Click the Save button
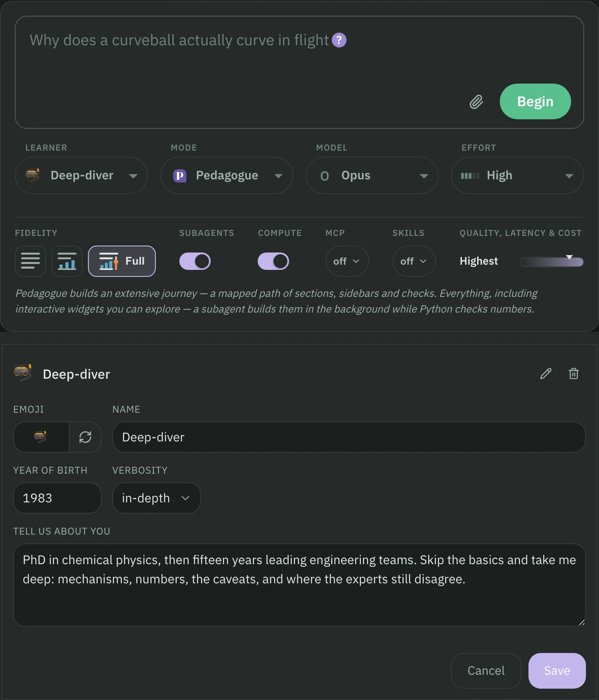This screenshot has width=599, height=700. tap(557, 671)
